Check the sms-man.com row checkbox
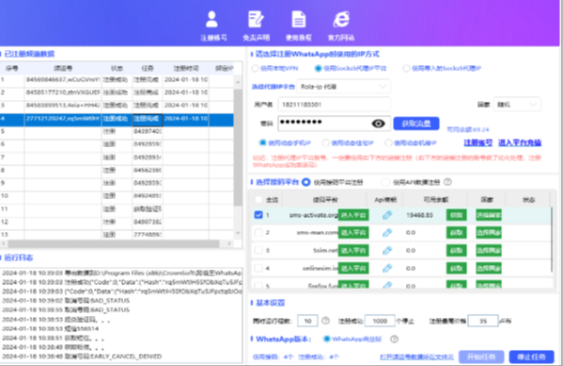The image size is (563, 366). tap(258, 232)
